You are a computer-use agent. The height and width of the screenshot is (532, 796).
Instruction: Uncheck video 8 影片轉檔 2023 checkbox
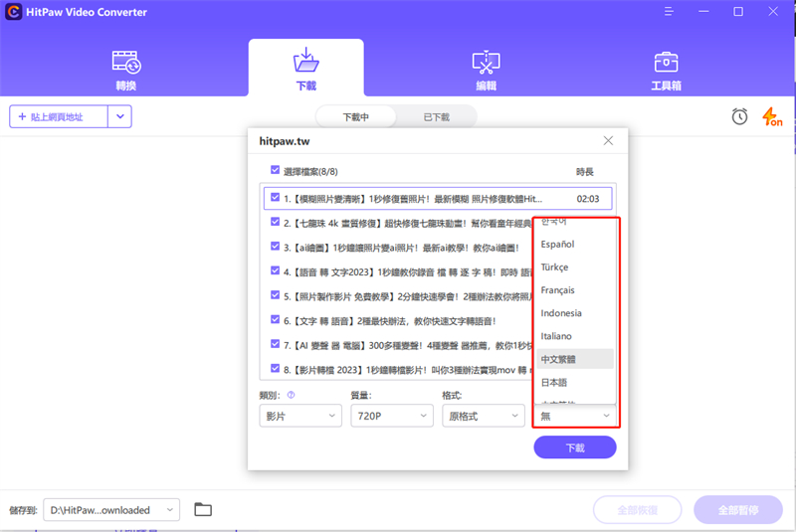coord(275,369)
